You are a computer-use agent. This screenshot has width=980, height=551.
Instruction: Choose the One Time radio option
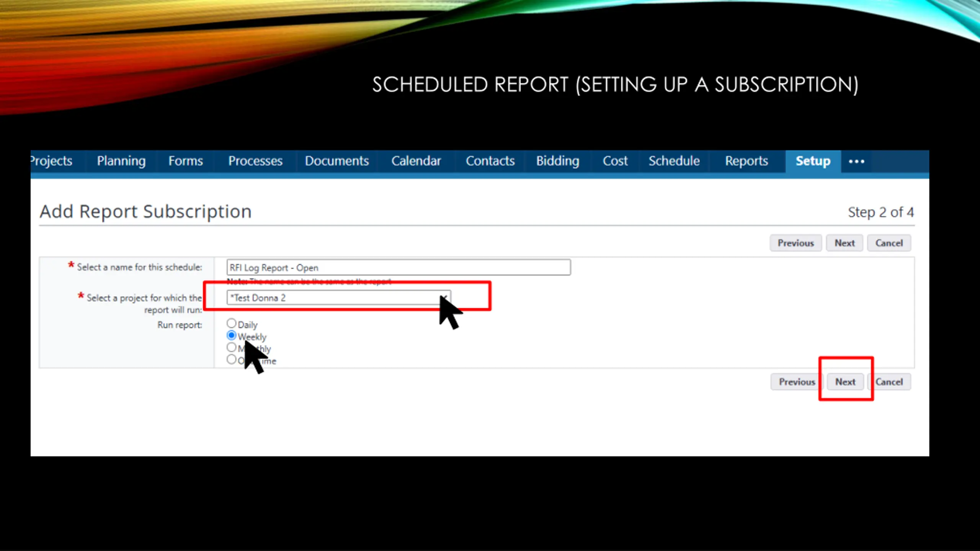click(x=231, y=359)
